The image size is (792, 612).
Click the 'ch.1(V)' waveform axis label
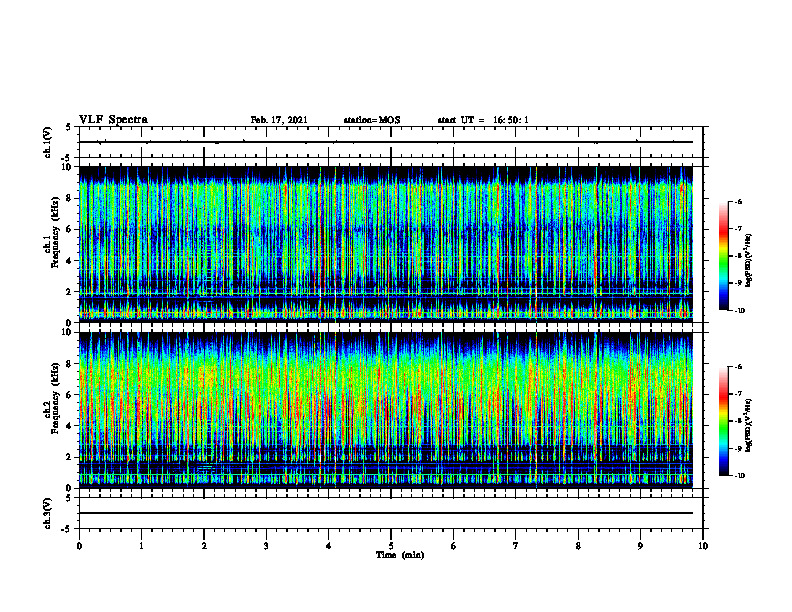point(48,142)
